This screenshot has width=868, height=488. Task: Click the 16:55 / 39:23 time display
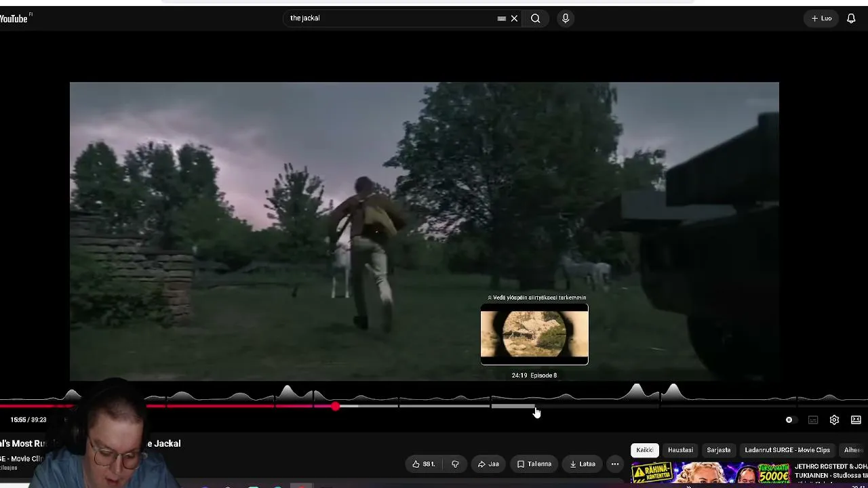(x=28, y=420)
